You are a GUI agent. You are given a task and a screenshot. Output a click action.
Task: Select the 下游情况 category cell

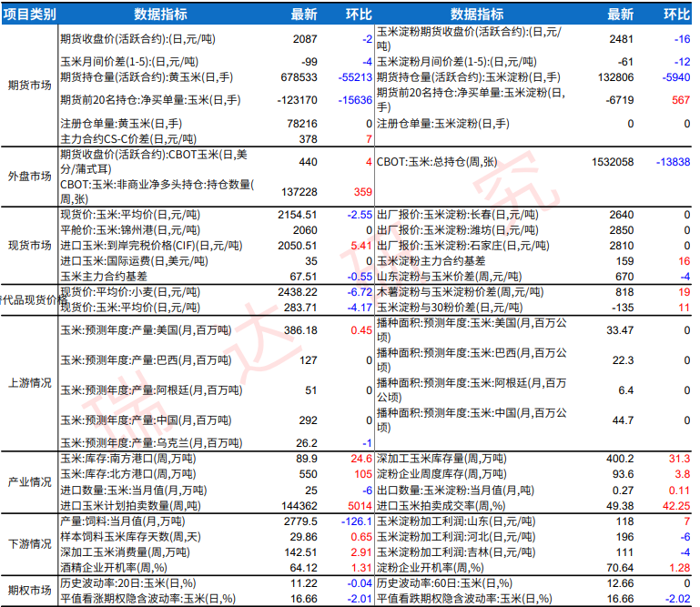(29, 544)
